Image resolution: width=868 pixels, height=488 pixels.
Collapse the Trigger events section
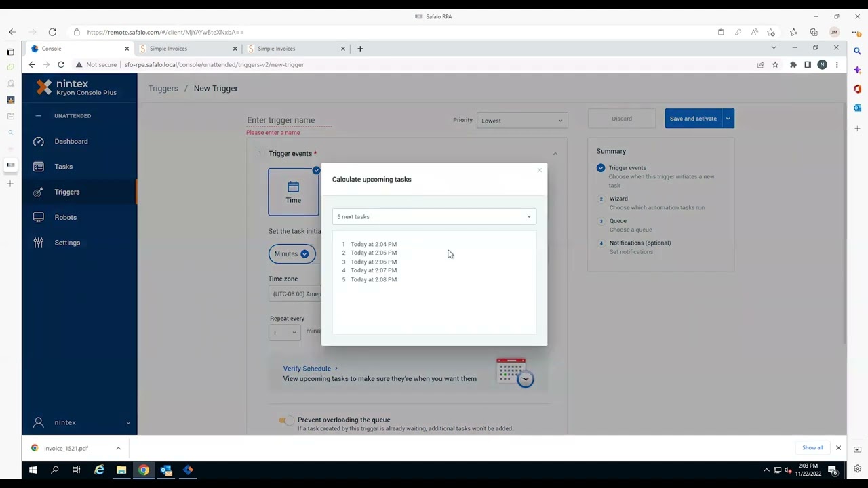[x=555, y=154]
